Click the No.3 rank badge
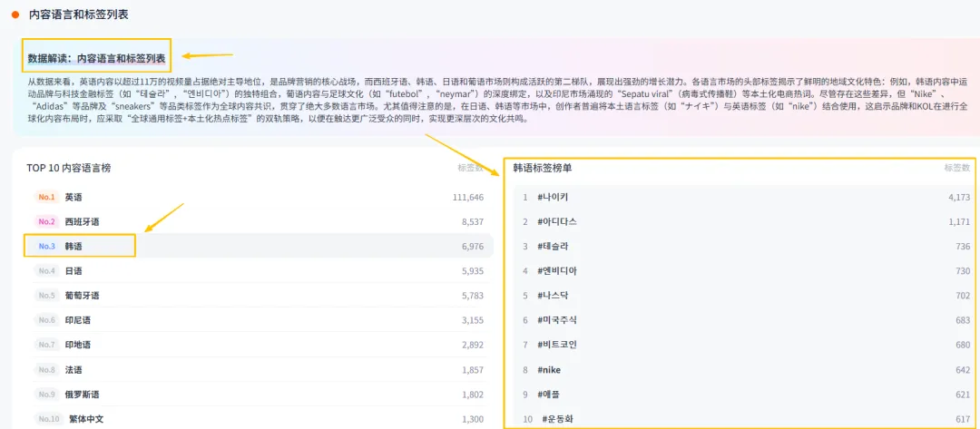Viewport: 980px width, 429px height. (47, 246)
